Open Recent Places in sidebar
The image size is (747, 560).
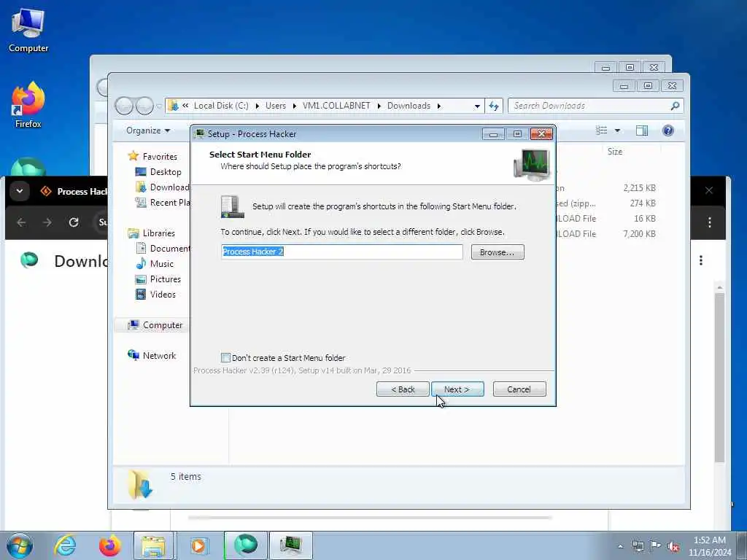point(163,203)
